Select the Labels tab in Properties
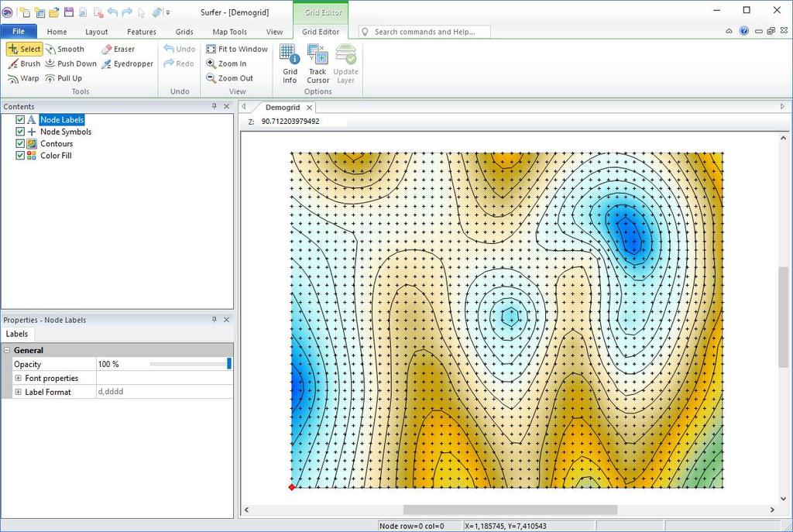 (17, 334)
